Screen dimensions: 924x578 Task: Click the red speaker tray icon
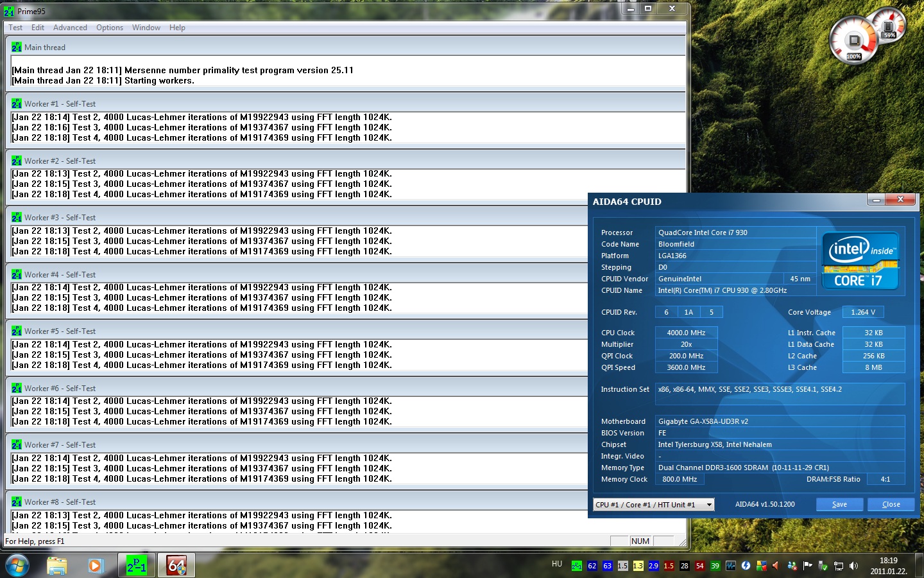pos(776,566)
